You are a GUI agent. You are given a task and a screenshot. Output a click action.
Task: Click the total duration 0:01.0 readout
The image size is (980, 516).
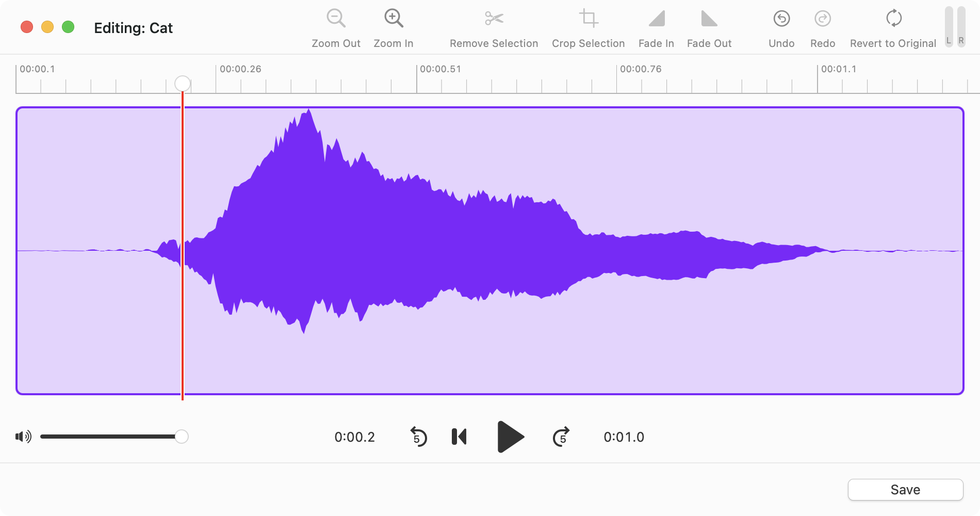(x=624, y=437)
